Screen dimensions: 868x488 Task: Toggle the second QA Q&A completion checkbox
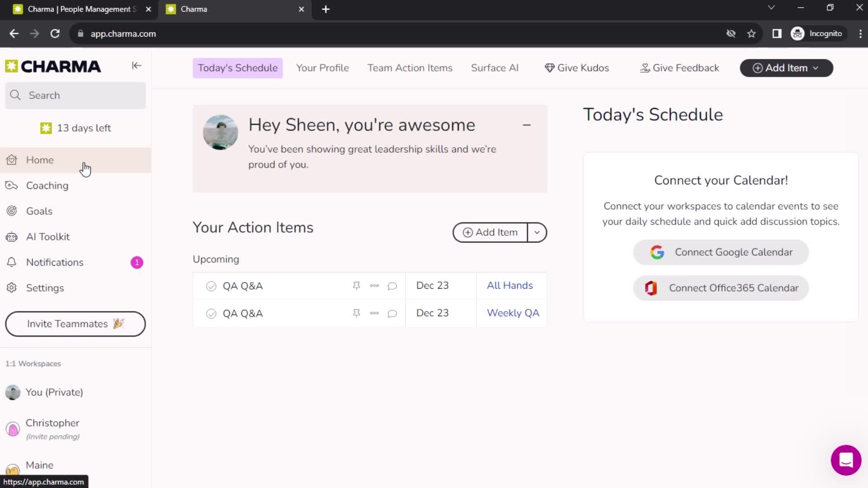(210, 313)
